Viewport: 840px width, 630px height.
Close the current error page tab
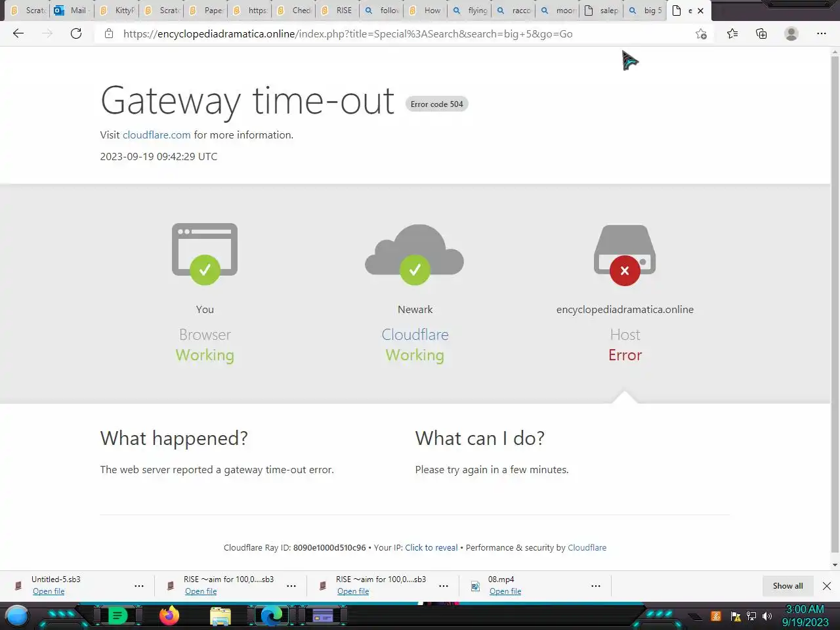pos(700,10)
